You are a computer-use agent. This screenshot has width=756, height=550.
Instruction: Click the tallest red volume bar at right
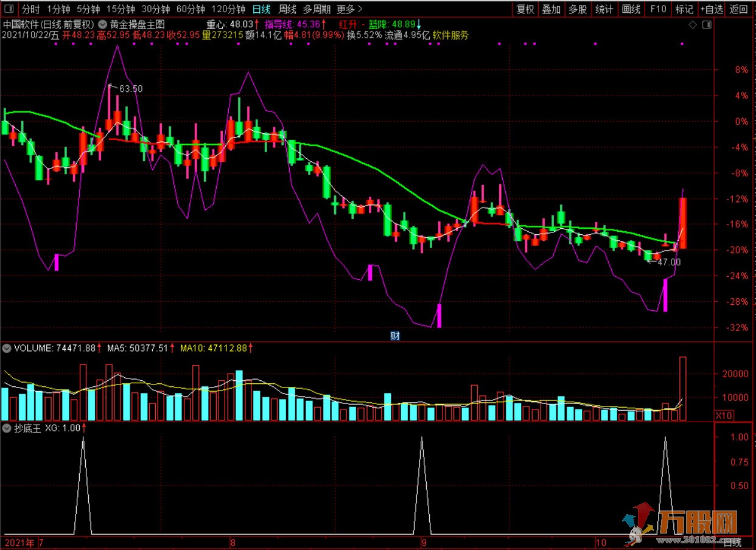[683, 388]
